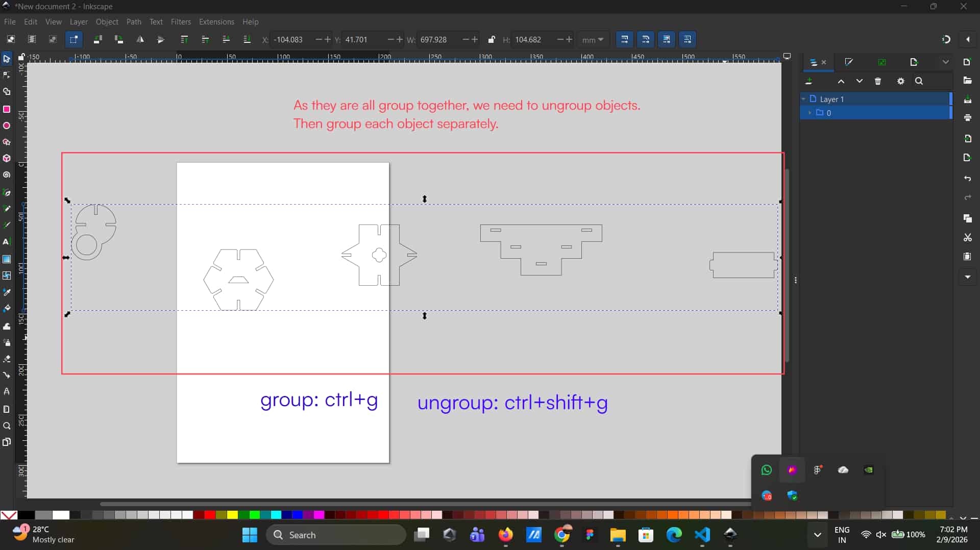Toggle move patterns with object
The width and height of the screenshot is (980, 550).
[x=687, y=39]
